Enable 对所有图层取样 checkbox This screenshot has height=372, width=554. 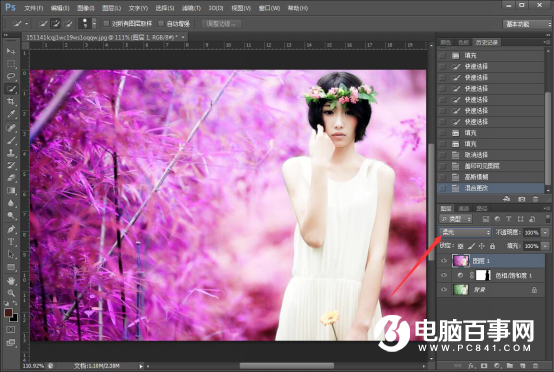[x=106, y=24]
